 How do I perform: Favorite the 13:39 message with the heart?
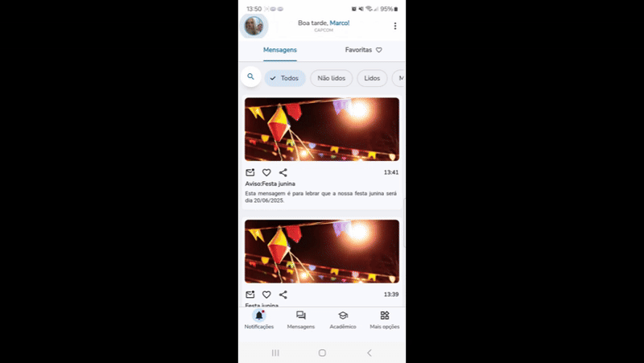266,295
